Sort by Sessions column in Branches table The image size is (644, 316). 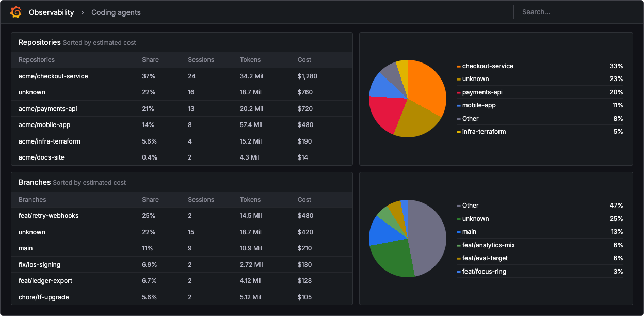(x=201, y=200)
